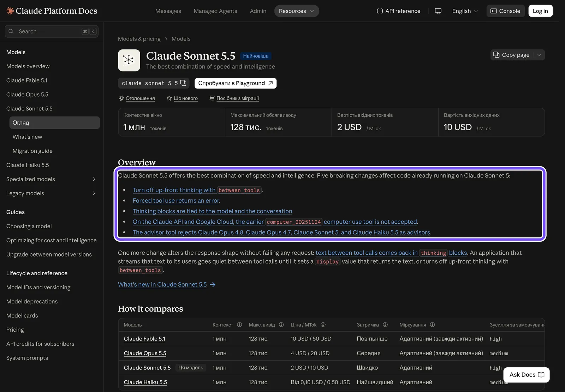Screen dimensions: 565x392
Task: Select Claude Sonnet 5.5 in sidebar
Action: point(29,109)
